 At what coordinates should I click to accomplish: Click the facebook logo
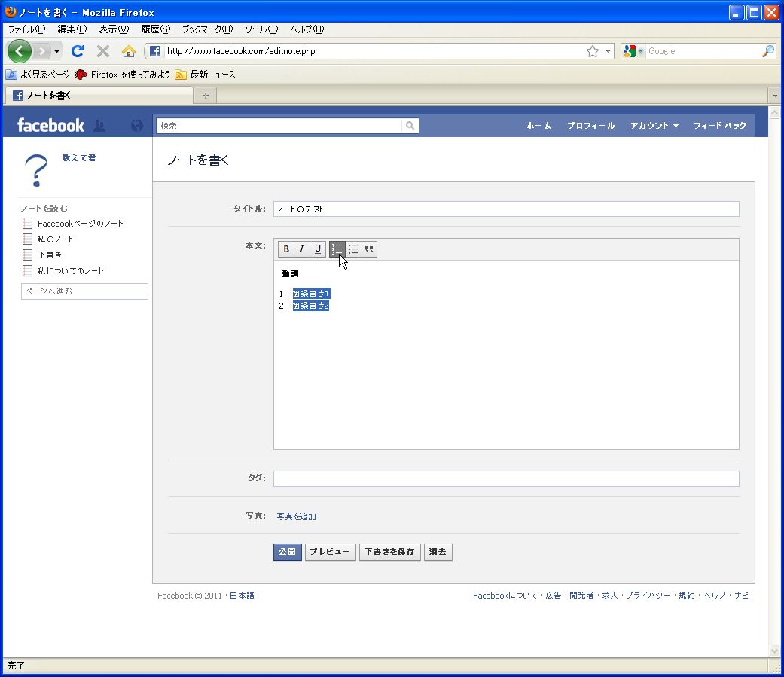click(50, 126)
